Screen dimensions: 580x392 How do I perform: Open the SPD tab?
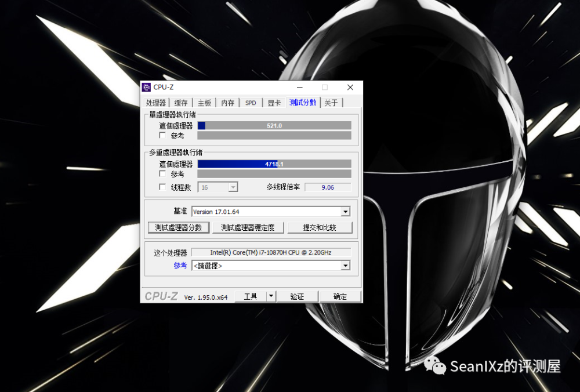251,103
